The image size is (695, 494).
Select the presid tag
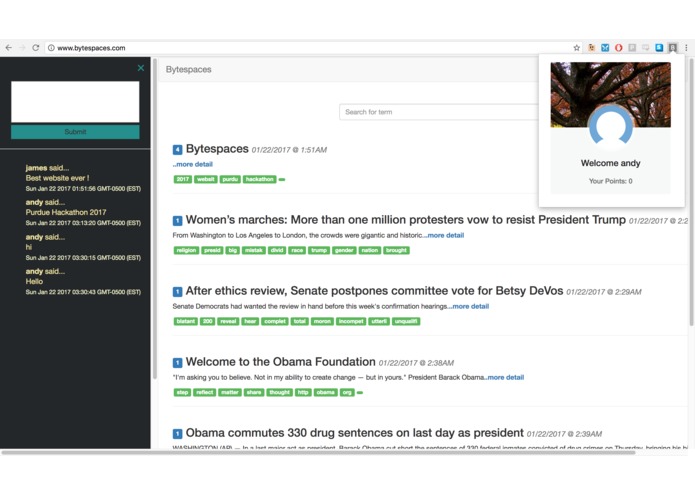212,250
